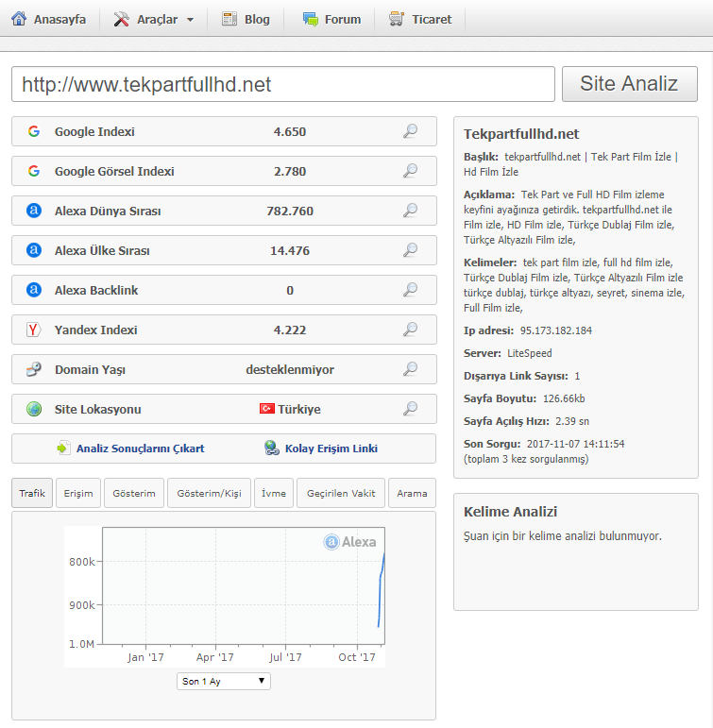Open Blog menu item
This screenshot has width=713, height=728.
coord(246,19)
